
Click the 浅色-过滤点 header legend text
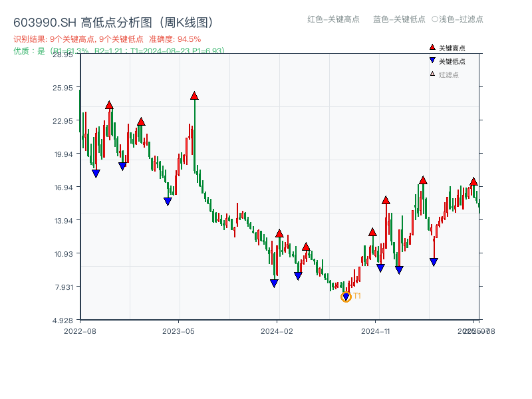pyautogui.click(x=458, y=19)
